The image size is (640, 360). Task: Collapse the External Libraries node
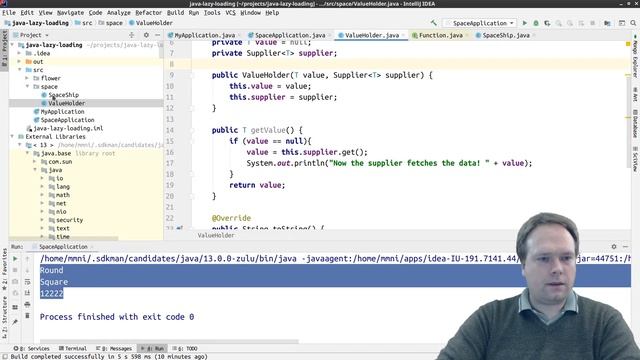[x=12, y=136]
